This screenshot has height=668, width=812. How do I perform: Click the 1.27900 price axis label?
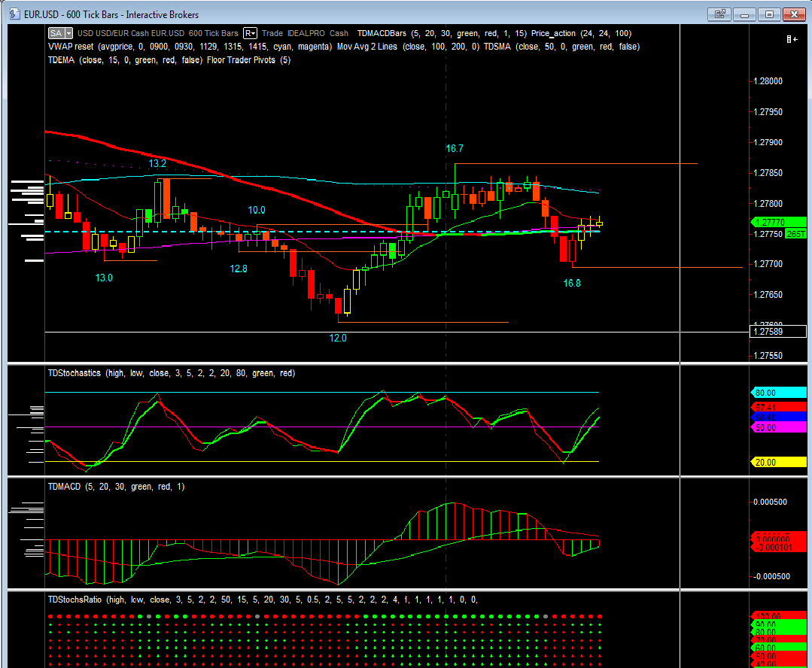pos(768,142)
